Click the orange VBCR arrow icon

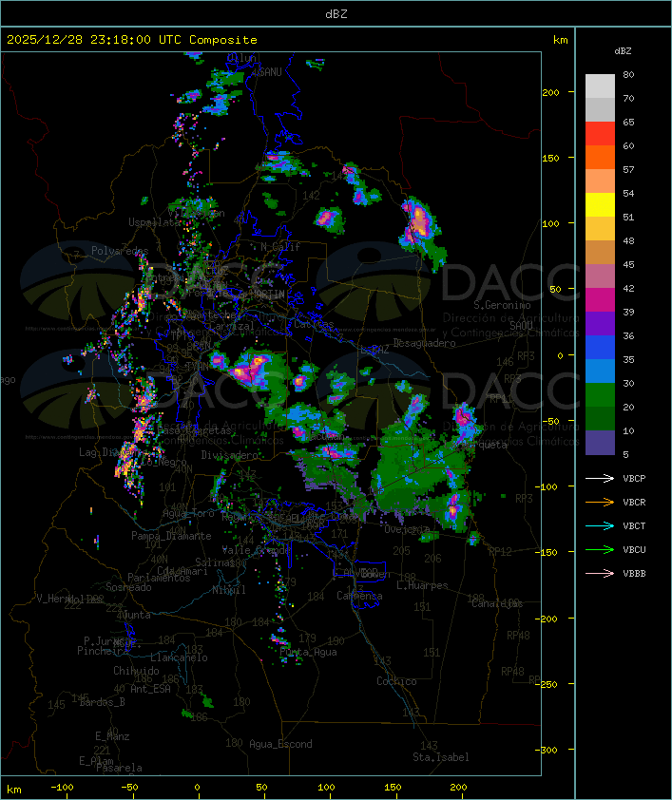tap(600, 502)
